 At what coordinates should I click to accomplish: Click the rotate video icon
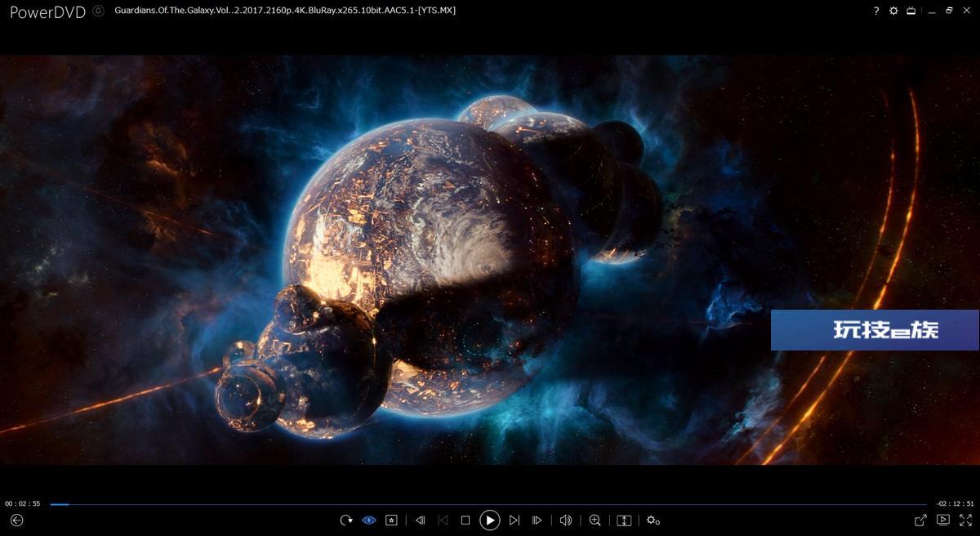point(346,520)
